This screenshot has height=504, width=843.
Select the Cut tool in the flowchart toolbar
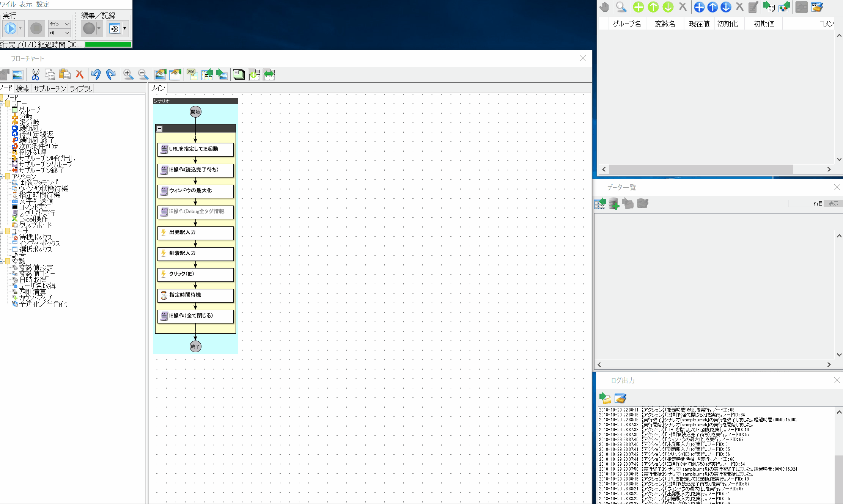point(35,74)
